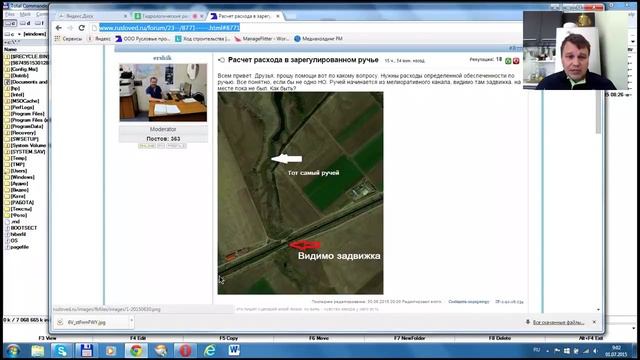
Task: Select the [Windows] folder
Action: coord(22,178)
